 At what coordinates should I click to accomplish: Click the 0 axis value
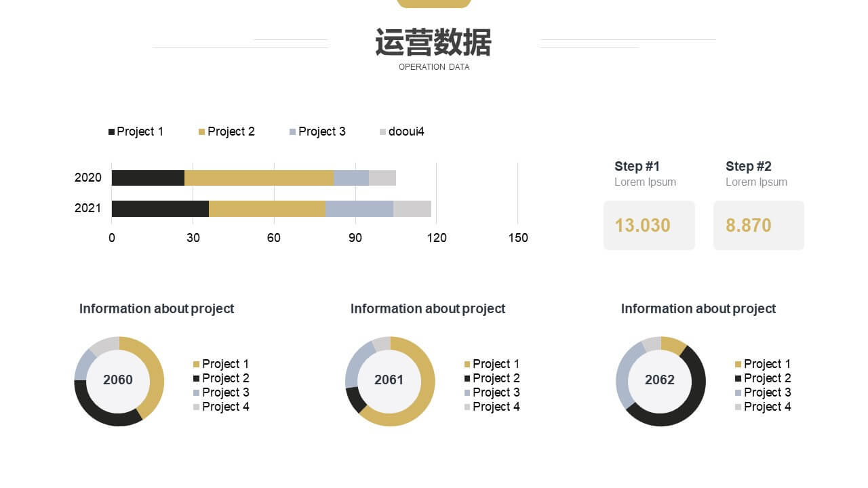112,238
